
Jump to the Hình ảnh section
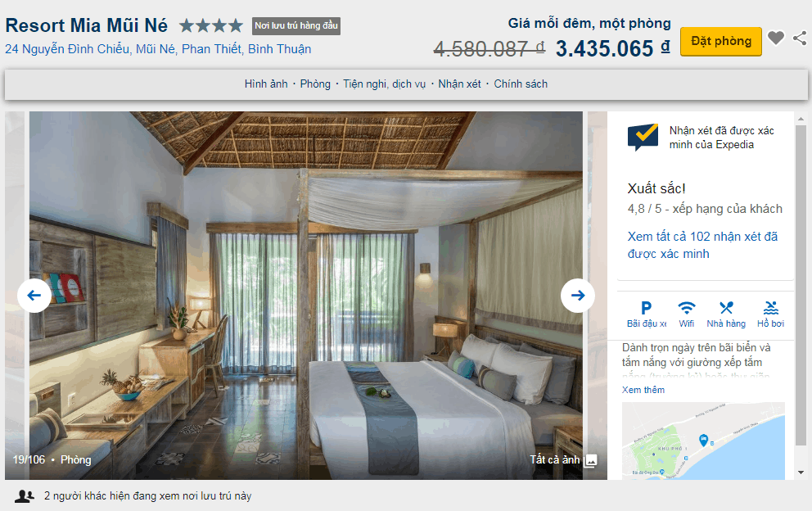[266, 84]
